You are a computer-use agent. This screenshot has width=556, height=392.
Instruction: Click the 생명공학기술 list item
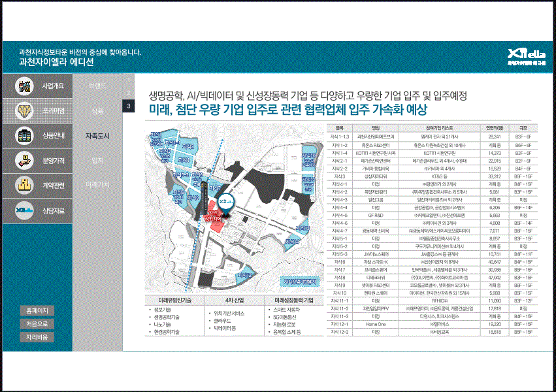[x=167, y=318]
